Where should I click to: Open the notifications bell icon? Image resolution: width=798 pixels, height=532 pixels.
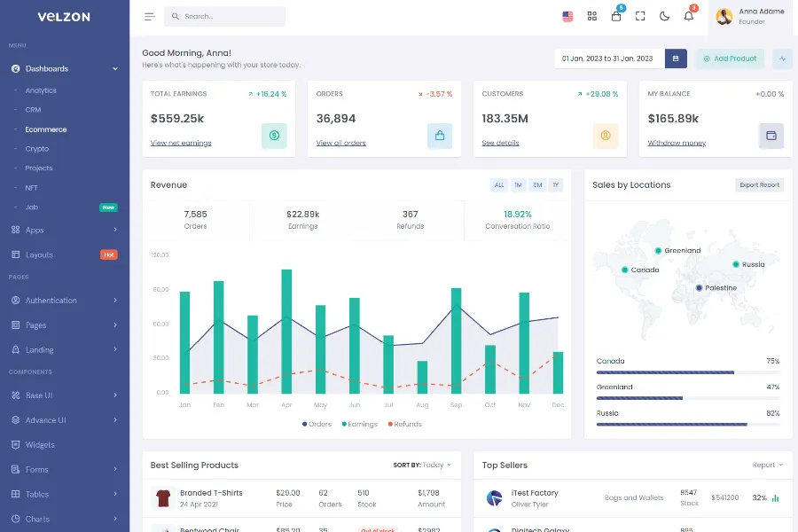click(689, 16)
